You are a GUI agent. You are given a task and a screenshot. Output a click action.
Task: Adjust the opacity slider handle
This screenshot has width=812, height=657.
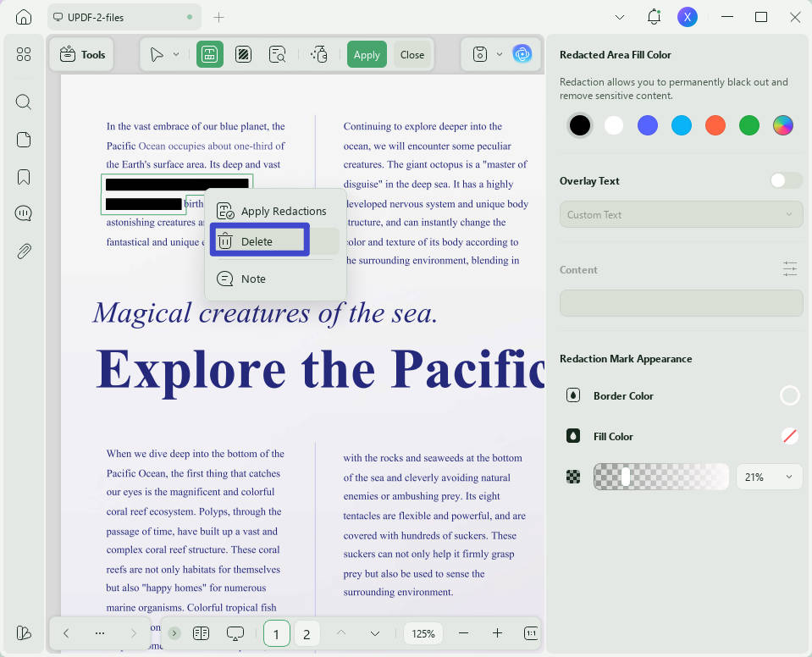[x=626, y=477]
